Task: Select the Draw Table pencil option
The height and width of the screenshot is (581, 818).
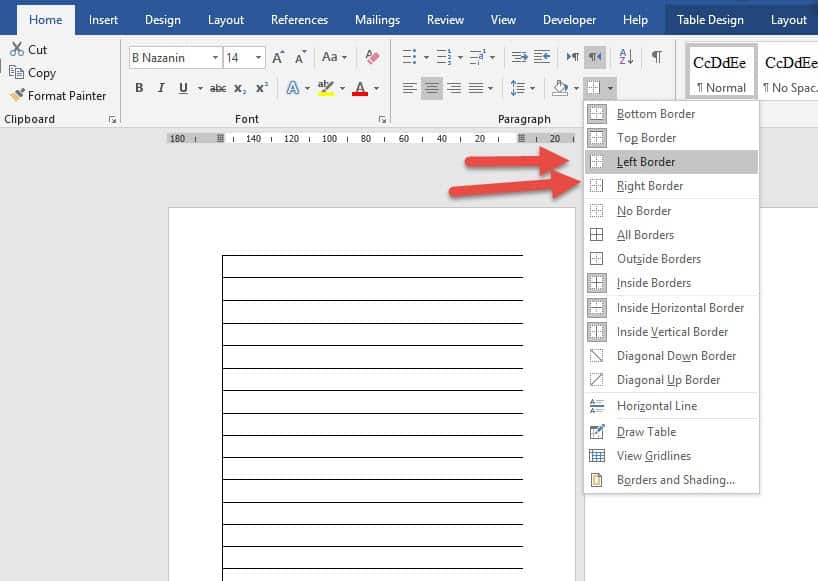Action: (x=646, y=432)
